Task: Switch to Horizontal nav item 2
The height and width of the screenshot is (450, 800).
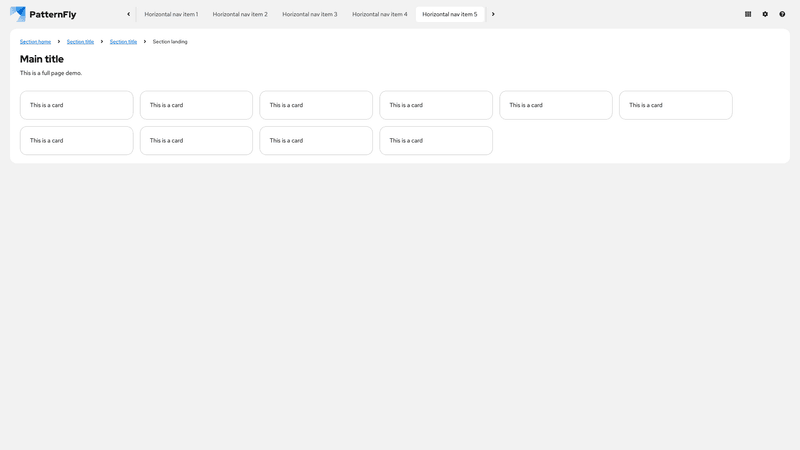Action: pyautogui.click(x=240, y=14)
